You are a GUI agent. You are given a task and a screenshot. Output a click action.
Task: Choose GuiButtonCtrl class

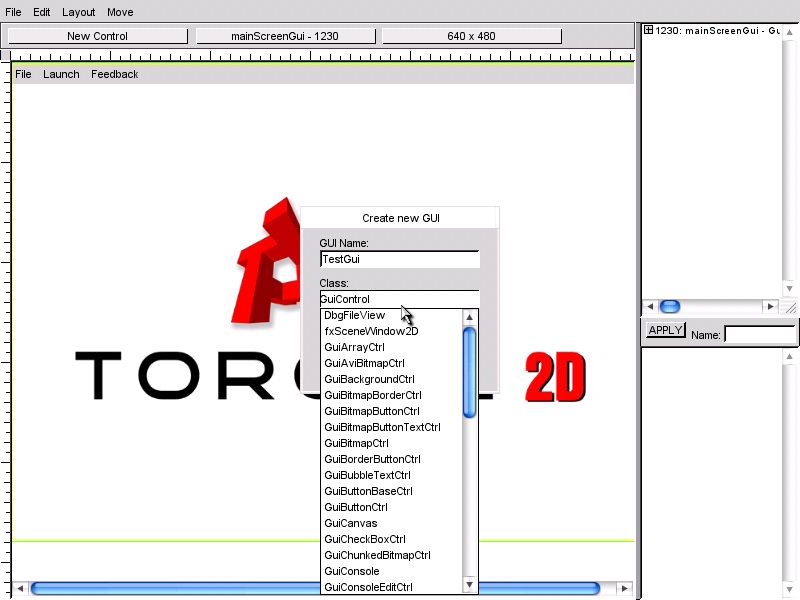[x=391, y=507]
